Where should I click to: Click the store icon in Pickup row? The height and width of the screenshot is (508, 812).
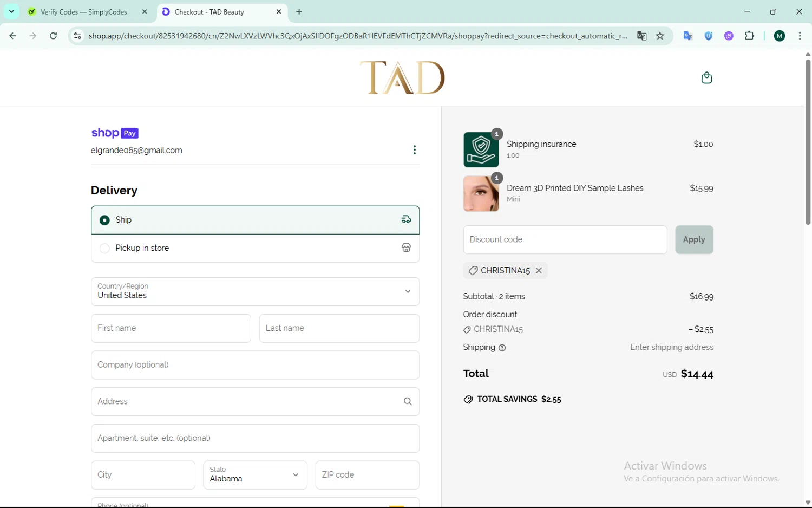[x=406, y=248]
